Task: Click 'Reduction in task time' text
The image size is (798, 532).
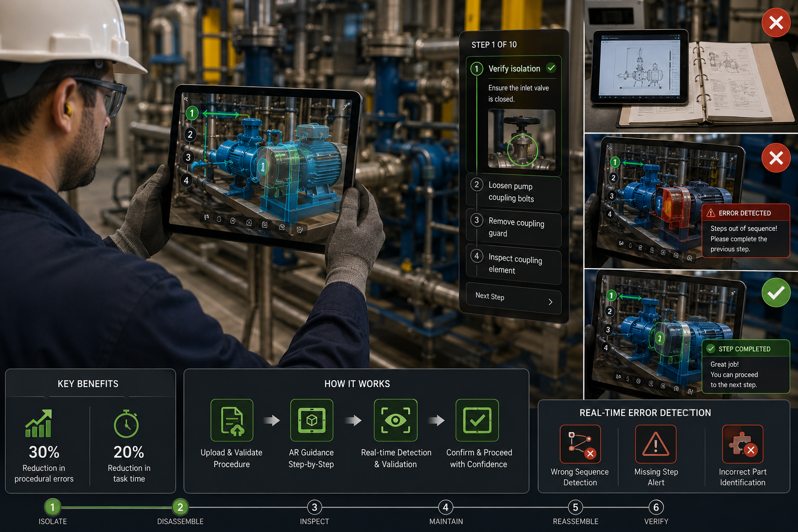Action: click(129, 473)
